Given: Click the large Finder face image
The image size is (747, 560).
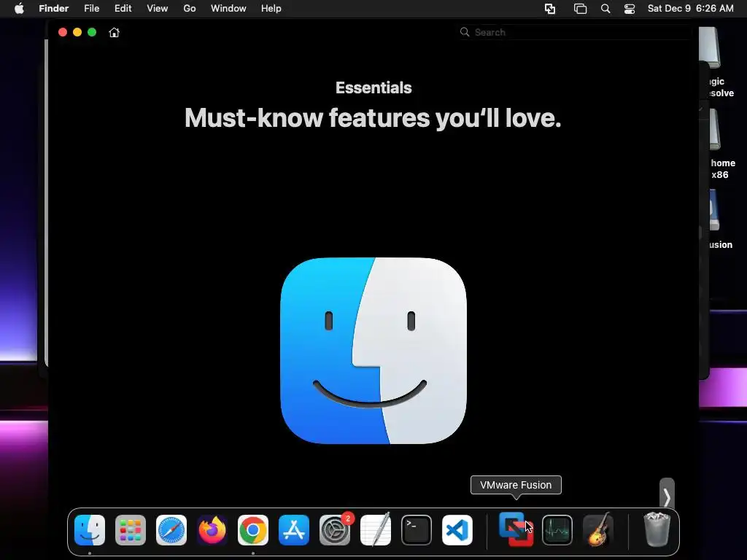Looking at the screenshot, I should pyautogui.click(x=373, y=351).
